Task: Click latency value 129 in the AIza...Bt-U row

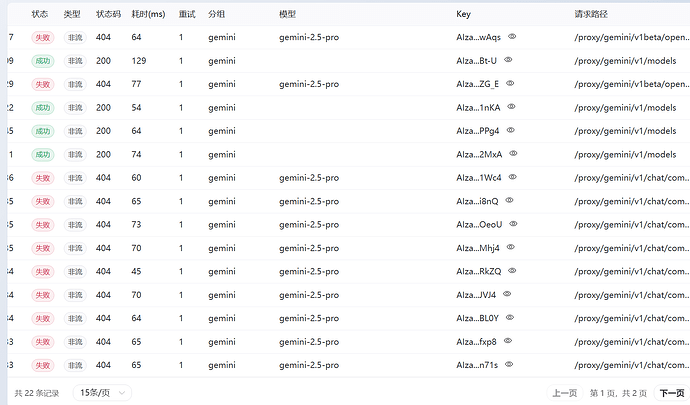Action: coord(139,61)
